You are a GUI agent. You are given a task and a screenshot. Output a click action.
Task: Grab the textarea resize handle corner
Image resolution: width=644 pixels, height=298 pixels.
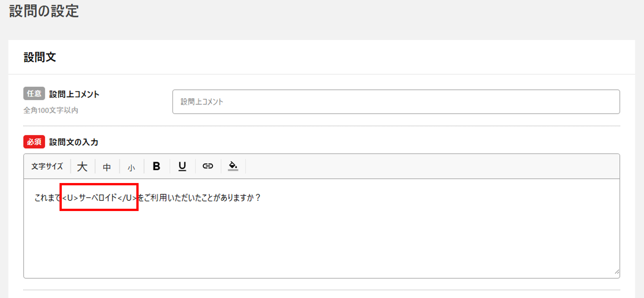(x=617, y=272)
